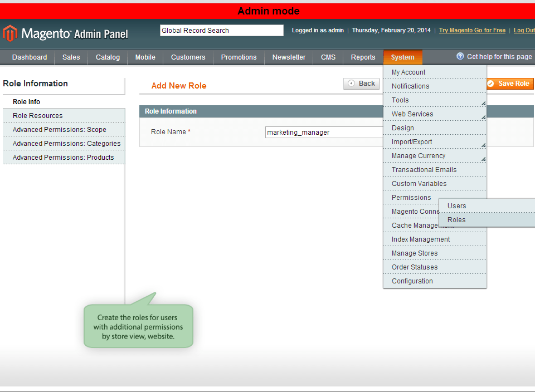The image size is (535, 392).
Task: Open the Newsletter menu
Action: pyautogui.click(x=289, y=57)
